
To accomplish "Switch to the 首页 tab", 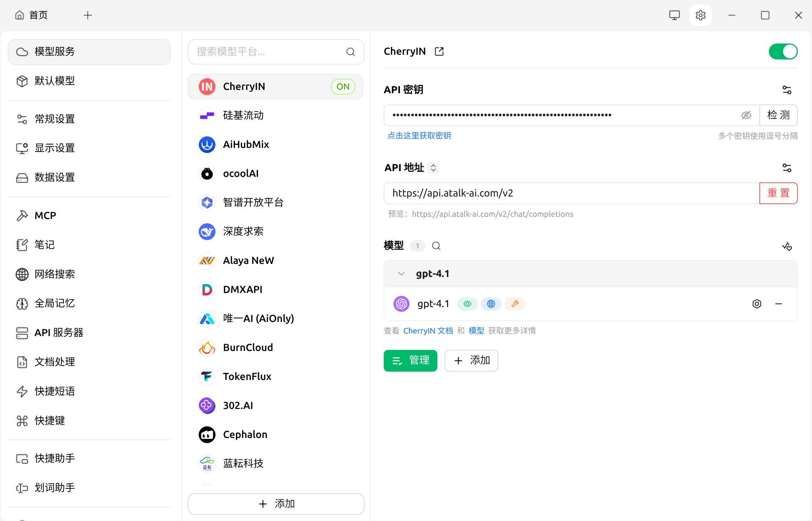I will [x=31, y=15].
